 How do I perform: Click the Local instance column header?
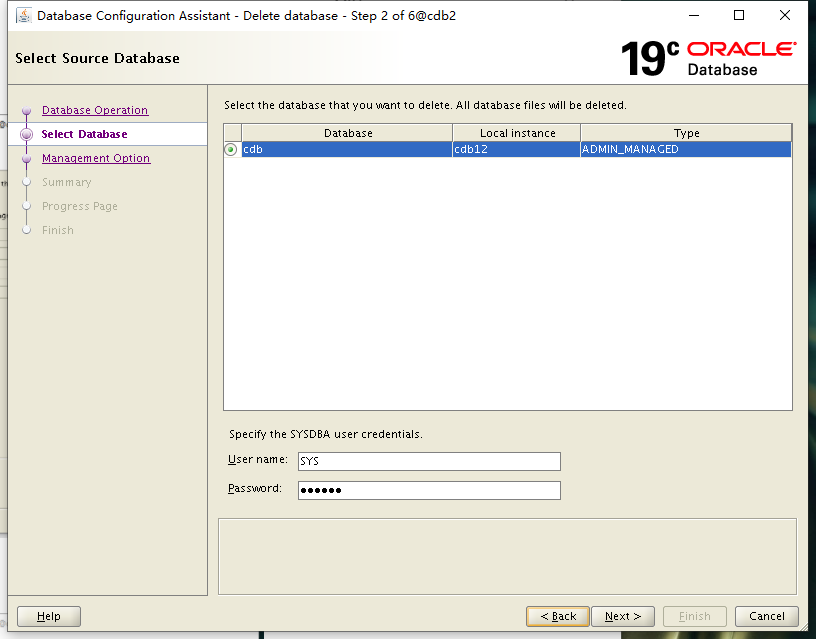point(517,133)
